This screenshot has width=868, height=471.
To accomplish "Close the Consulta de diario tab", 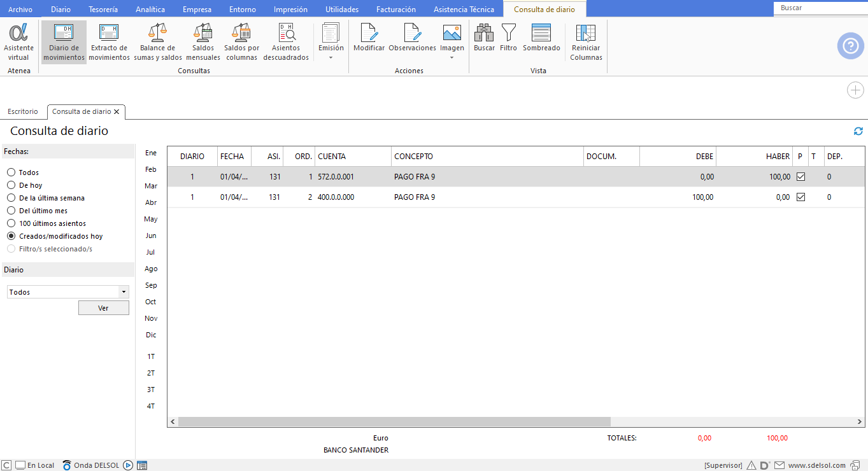I will pos(117,111).
